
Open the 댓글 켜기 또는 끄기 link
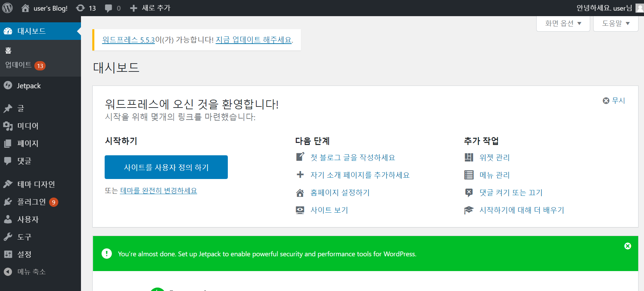click(x=511, y=192)
